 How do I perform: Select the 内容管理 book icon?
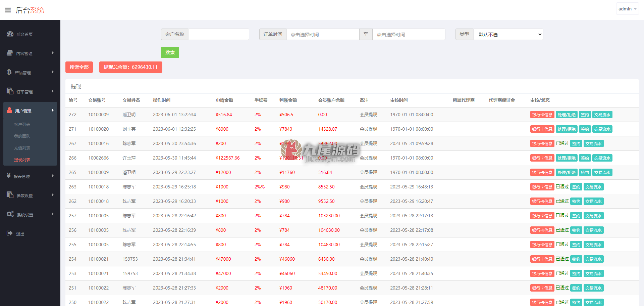[x=10, y=53]
